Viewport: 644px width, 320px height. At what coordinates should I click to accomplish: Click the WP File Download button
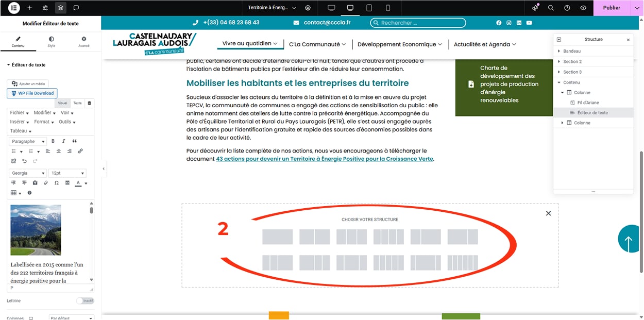point(32,93)
